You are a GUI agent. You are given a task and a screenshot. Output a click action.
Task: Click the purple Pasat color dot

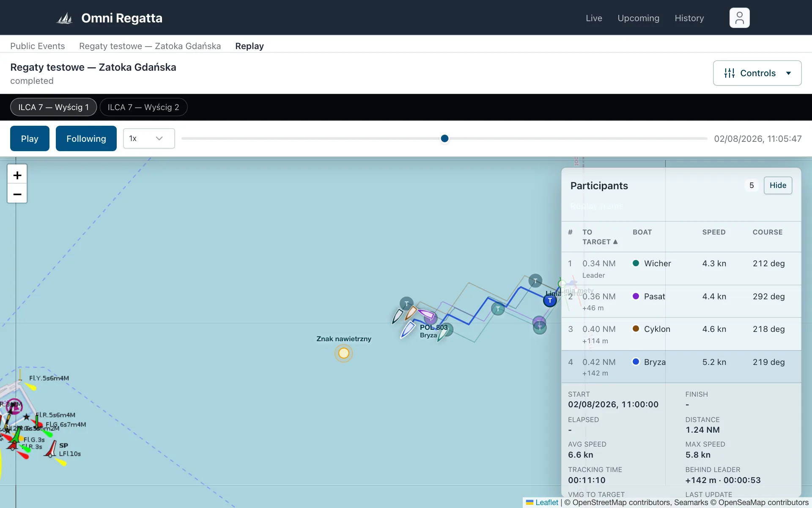click(636, 296)
